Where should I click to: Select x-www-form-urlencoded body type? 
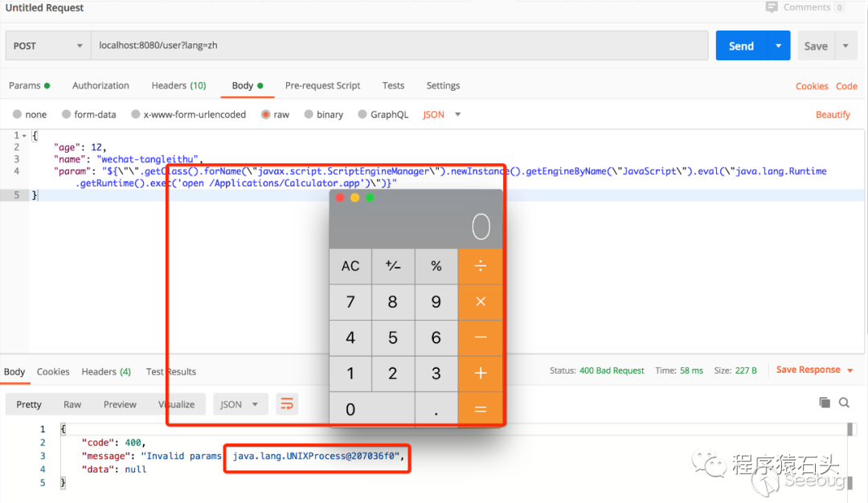click(136, 114)
